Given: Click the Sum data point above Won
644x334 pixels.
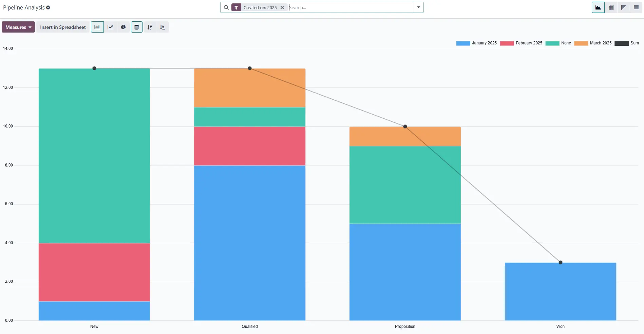Looking at the screenshot, I should tap(561, 262).
